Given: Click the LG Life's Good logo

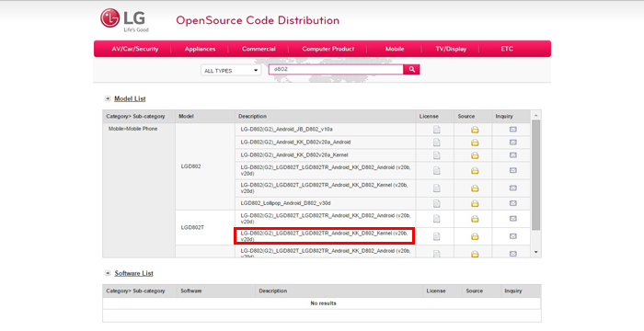Looking at the screenshot, I should (124, 19).
